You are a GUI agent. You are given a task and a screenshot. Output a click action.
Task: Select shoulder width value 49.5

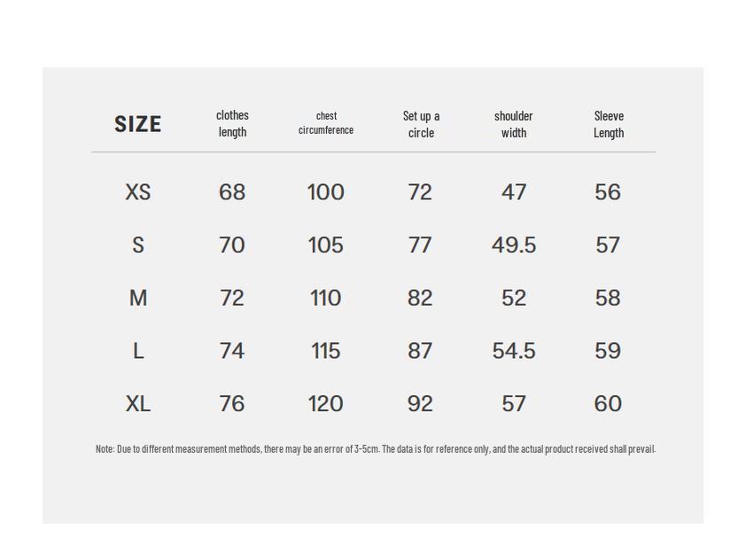(x=514, y=245)
